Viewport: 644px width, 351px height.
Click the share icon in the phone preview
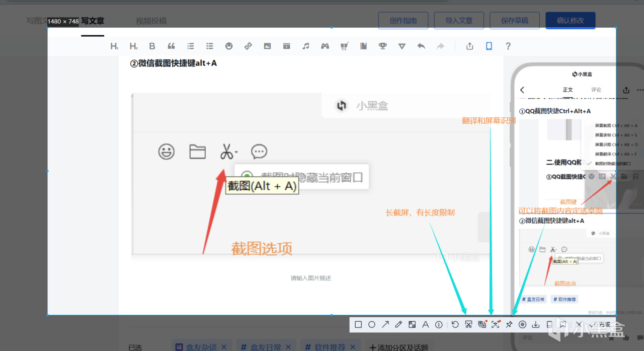pos(626,90)
